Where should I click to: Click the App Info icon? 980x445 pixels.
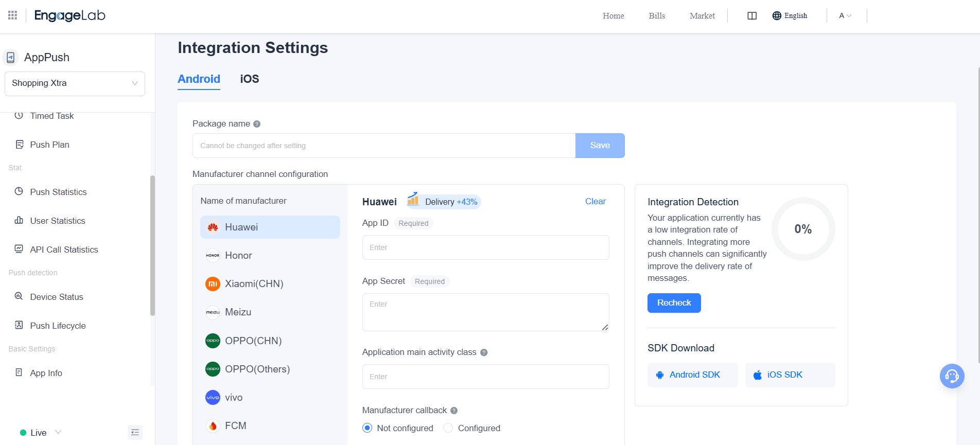point(19,372)
